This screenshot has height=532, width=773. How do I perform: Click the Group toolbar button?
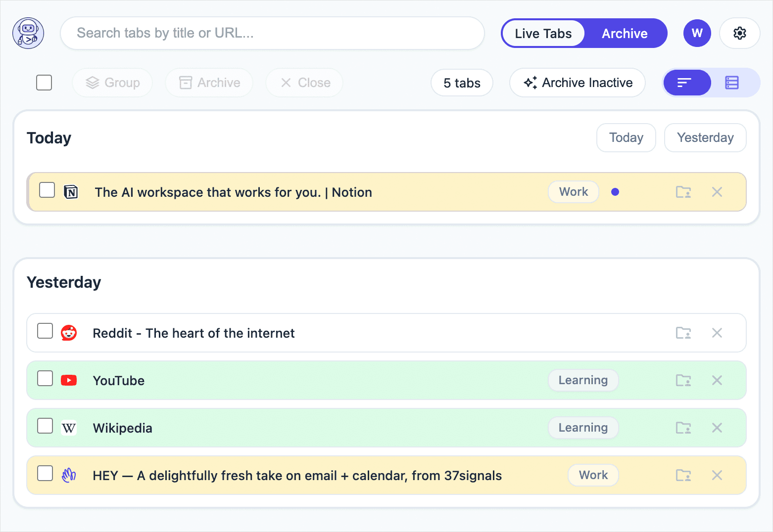point(112,83)
